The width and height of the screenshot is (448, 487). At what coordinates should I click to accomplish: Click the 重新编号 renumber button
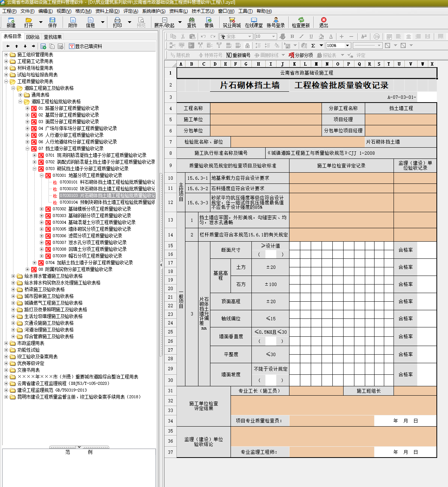click(238, 55)
